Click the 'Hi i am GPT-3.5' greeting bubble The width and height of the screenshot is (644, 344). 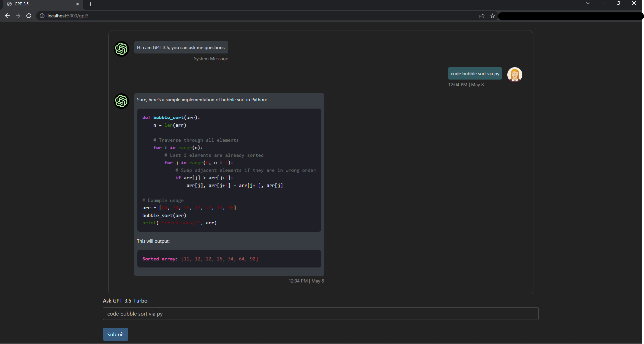coord(181,47)
